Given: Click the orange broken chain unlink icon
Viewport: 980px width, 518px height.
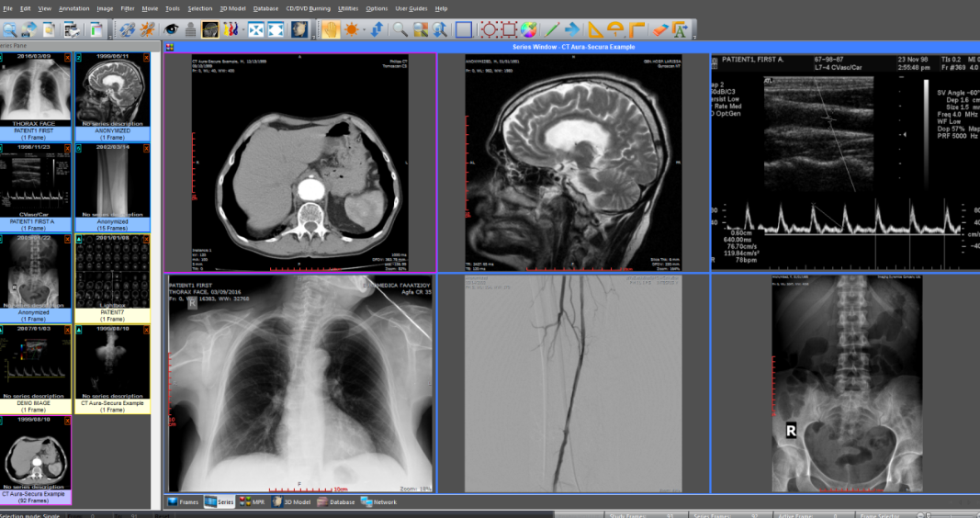Looking at the screenshot, I should (148, 29).
